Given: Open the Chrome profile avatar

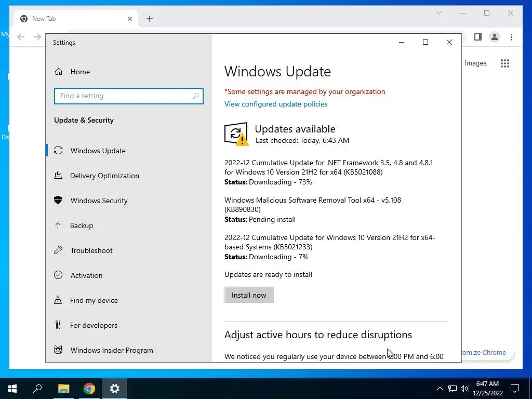Looking at the screenshot, I should [495, 37].
